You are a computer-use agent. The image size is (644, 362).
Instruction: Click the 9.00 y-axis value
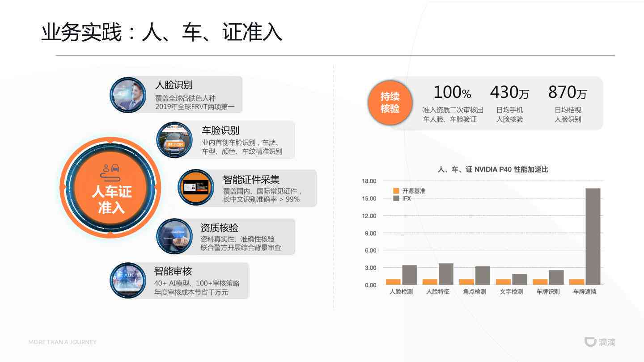[371, 233]
